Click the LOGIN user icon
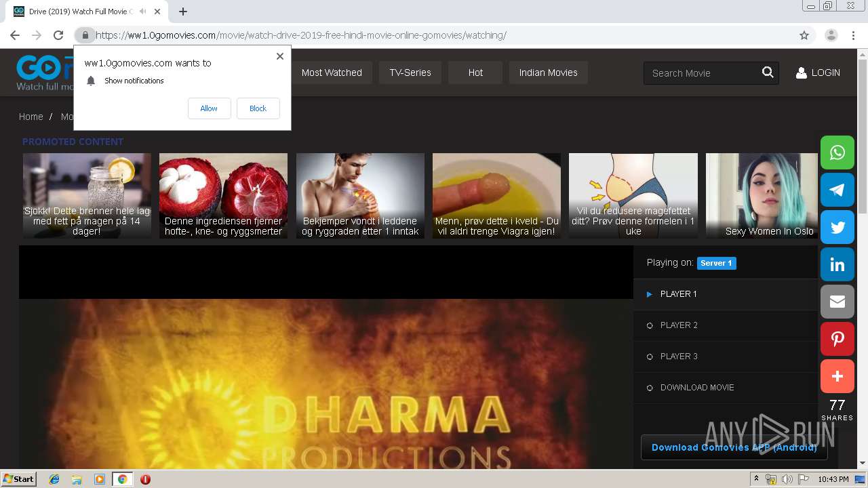This screenshot has width=868, height=488. pyautogui.click(x=801, y=73)
